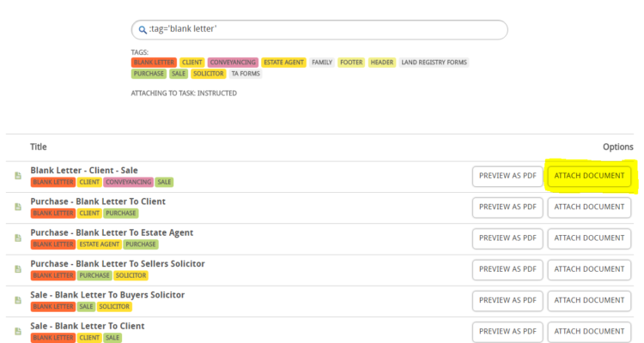Select the TA FORMS tag filter
Image resolution: width=644 pixels, height=343 pixels.
(x=246, y=74)
